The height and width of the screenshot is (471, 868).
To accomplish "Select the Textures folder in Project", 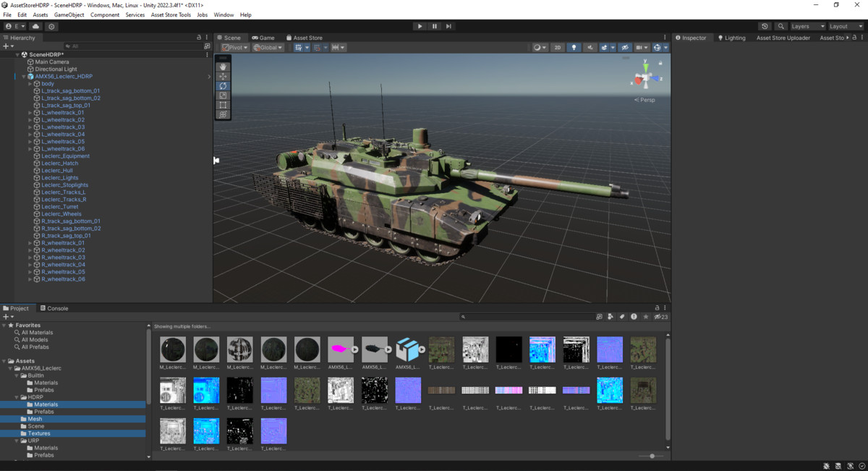I will coord(39,433).
